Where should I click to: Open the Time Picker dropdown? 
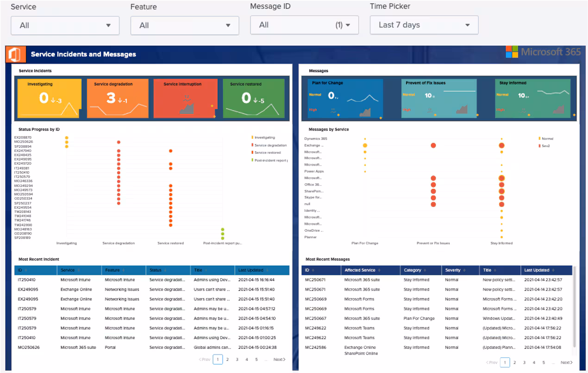(x=424, y=25)
